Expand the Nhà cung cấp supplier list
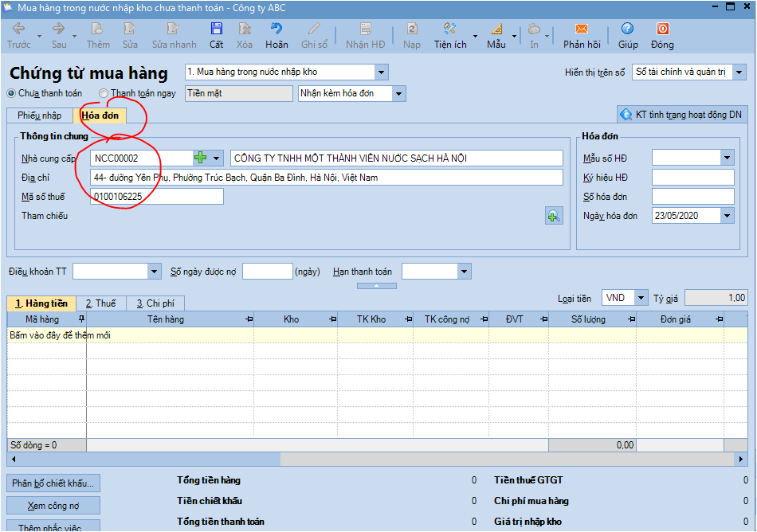Screen dimensions: 757x532 pos(216,158)
